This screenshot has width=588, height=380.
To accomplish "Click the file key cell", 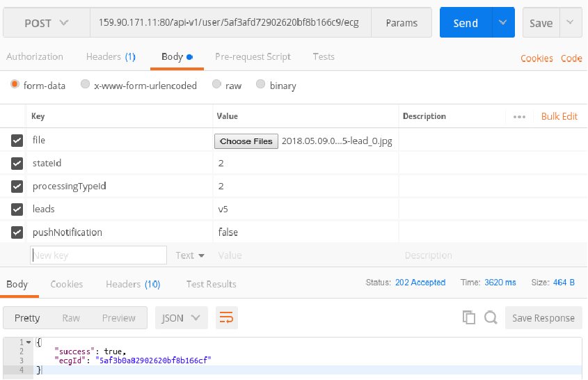I will point(119,141).
